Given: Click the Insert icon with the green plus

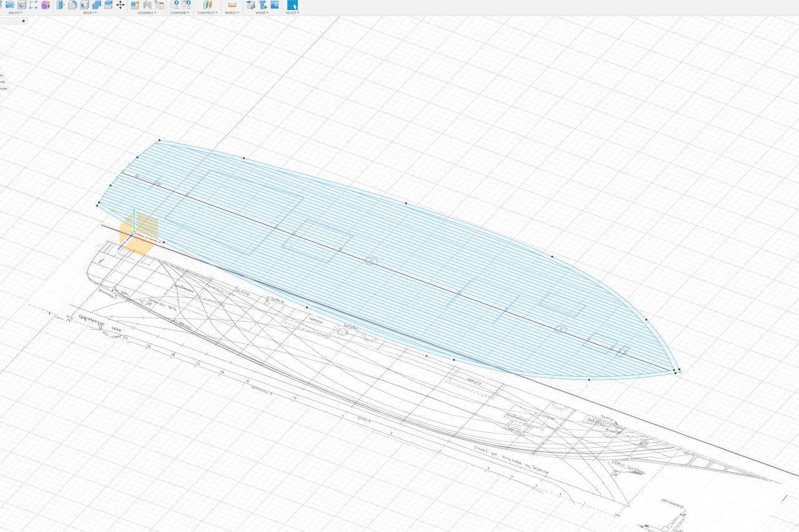Looking at the screenshot, I should (263, 5).
